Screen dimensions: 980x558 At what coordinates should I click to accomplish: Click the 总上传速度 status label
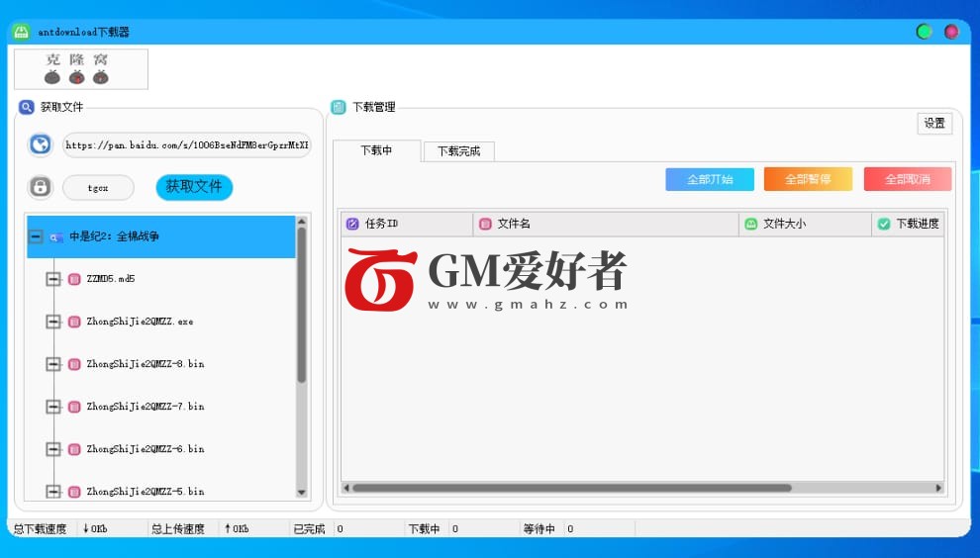tap(177, 529)
